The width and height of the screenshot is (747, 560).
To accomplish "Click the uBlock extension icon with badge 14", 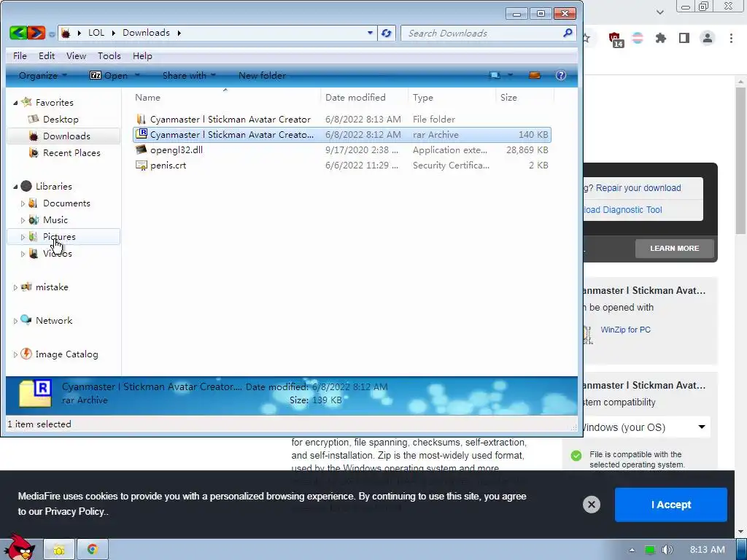I will [x=615, y=39].
